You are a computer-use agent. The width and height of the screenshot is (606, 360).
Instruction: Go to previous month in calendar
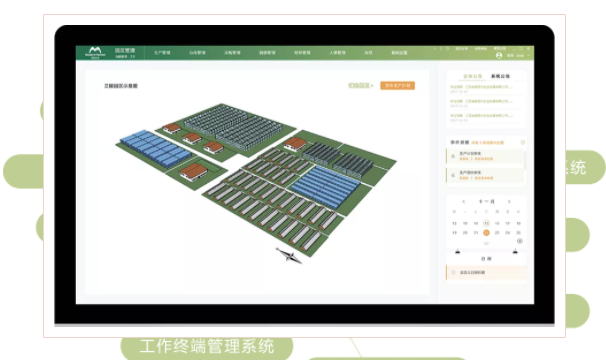(464, 201)
